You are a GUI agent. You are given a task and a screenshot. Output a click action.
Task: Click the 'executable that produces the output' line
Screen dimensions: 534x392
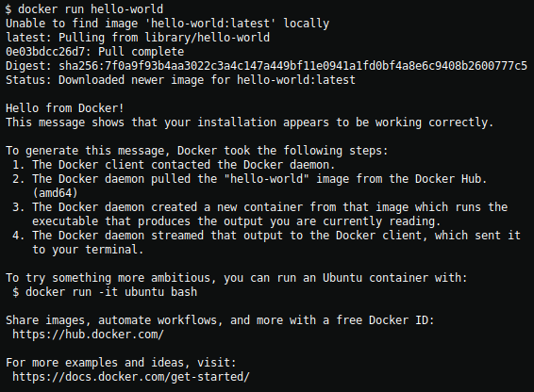click(237, 221)
